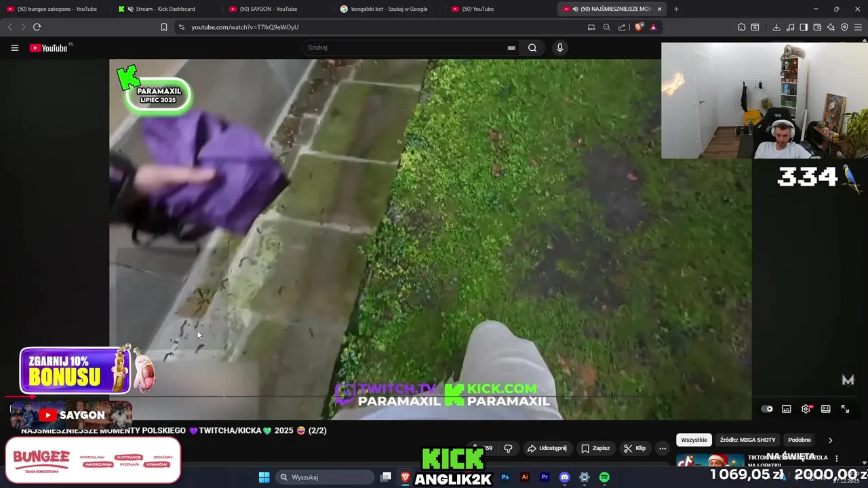
Task: Open the Brave VPN shield icon
Action: click(844, 27)
